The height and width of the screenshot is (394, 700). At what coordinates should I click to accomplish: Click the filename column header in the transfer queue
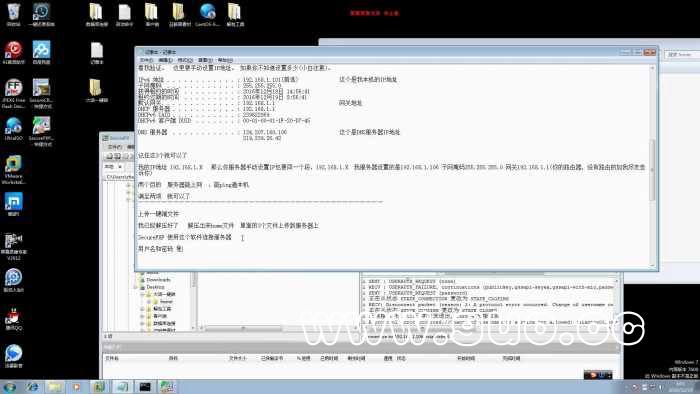[112, 358]
